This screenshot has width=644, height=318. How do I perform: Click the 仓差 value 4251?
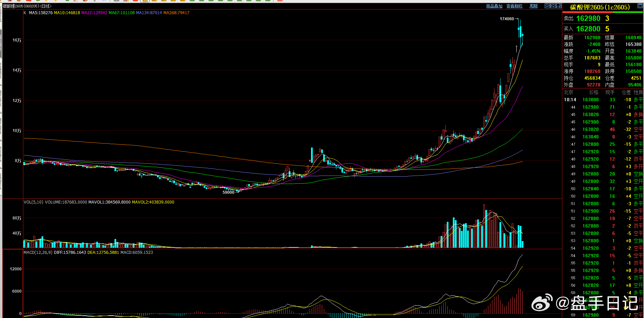coord(636,78)
